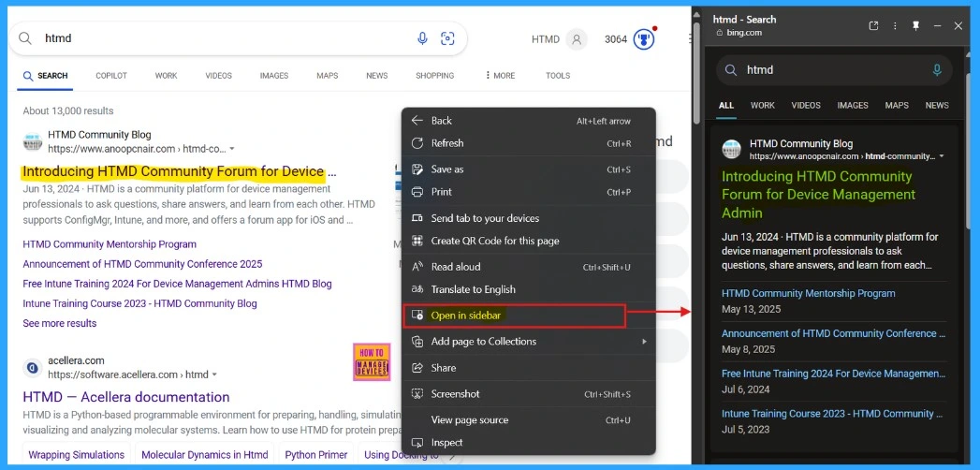Click the Wrapping Simulations chip
This screenshot has height=470, width=980.
click(76, 455)
